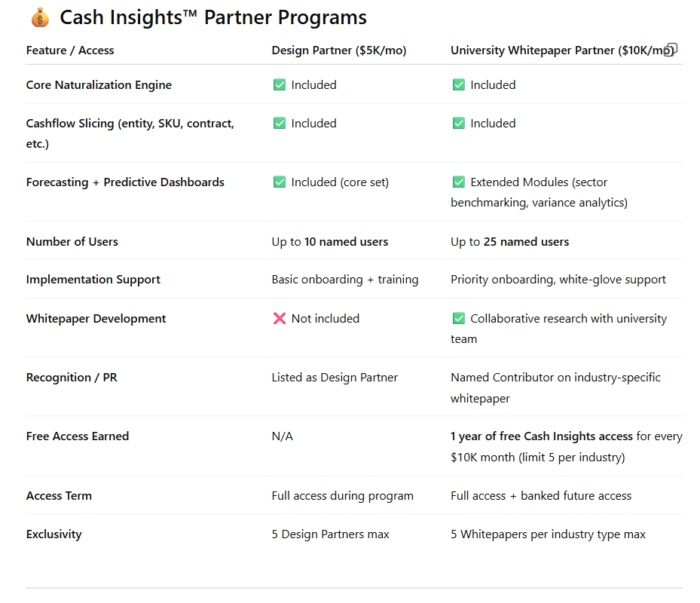Click the money bag emoji in title
This screenshot has height=603, width=700.
pos(40,17)
